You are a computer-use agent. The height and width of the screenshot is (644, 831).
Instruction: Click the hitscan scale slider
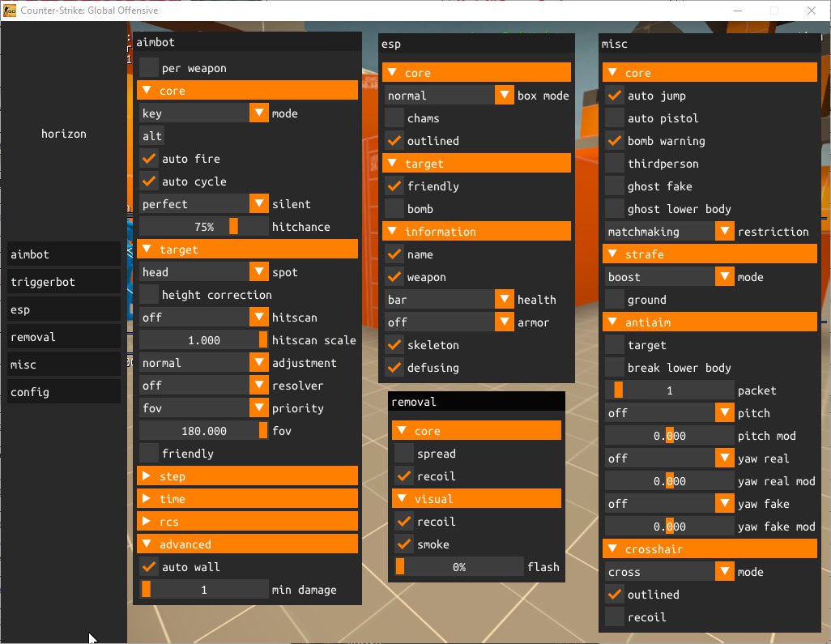pyautogui.click(x=204, y=340)
